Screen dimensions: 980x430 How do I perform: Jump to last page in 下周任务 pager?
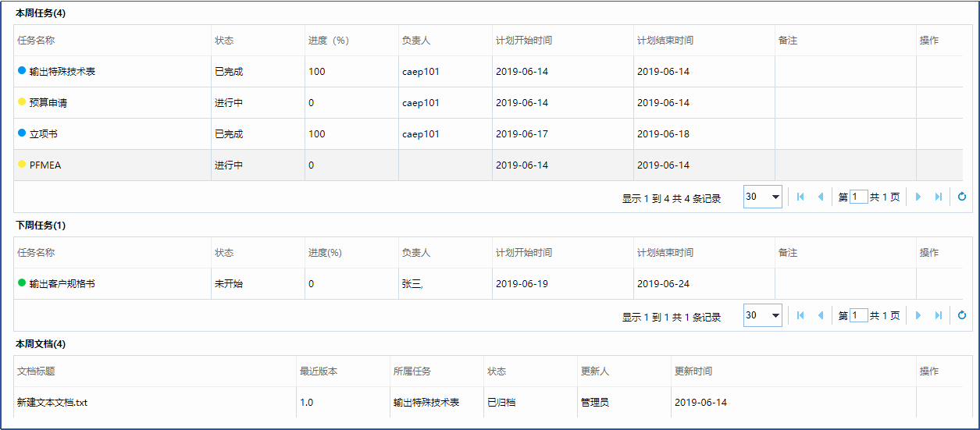click(938, 316)
